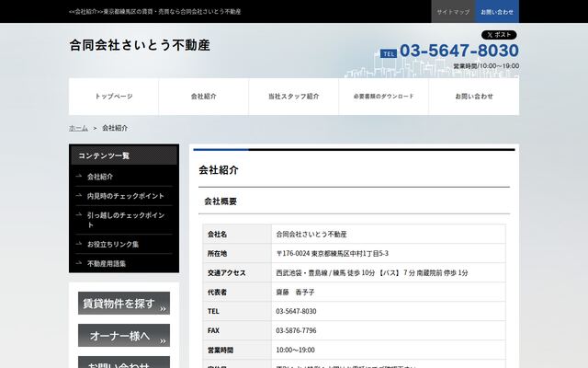This screenshot has height=368, width=588.
Task: Click the ホーム breadcrumb link
Action: point(78,128)
